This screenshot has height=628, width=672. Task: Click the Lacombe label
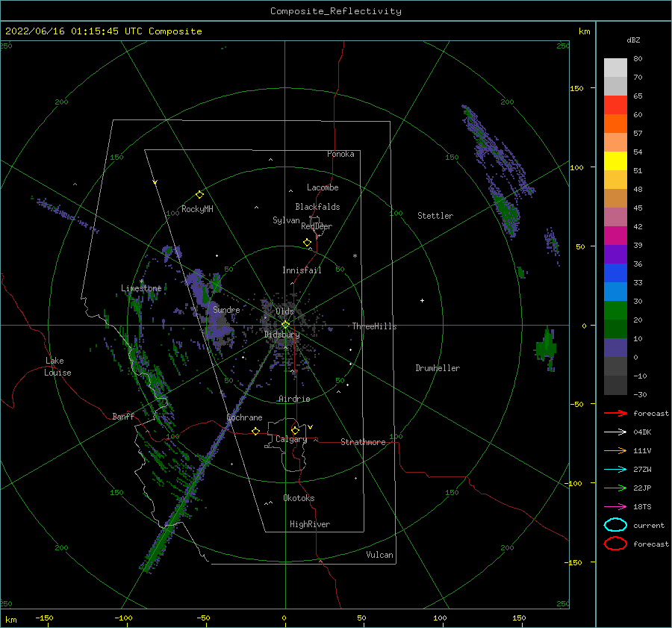pos(323,187)
